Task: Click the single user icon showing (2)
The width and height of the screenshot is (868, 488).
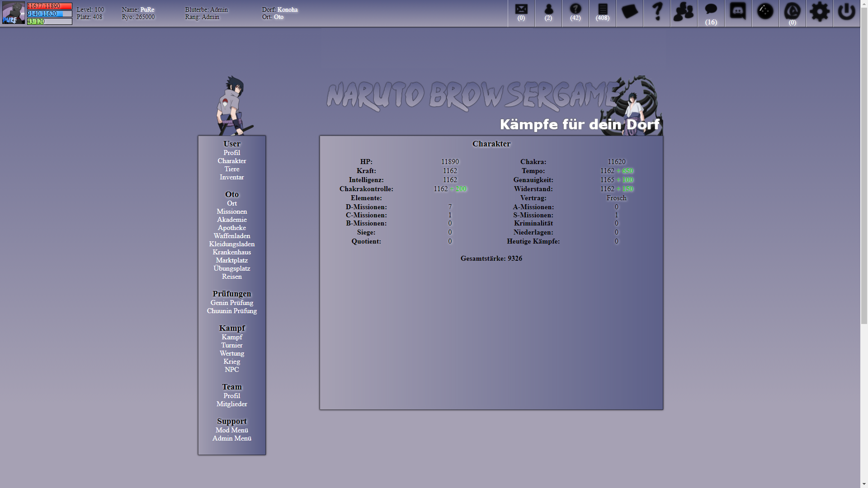Action: (x=548, y=10)
